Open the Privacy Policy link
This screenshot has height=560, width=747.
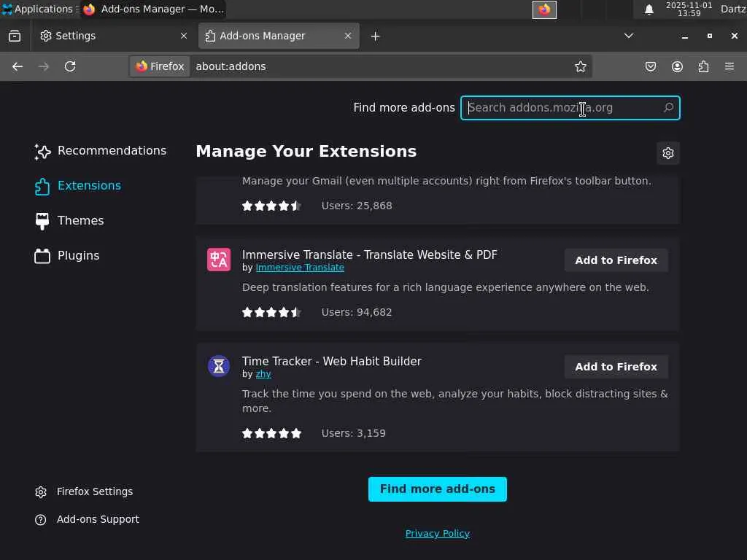tap(438, 533)
